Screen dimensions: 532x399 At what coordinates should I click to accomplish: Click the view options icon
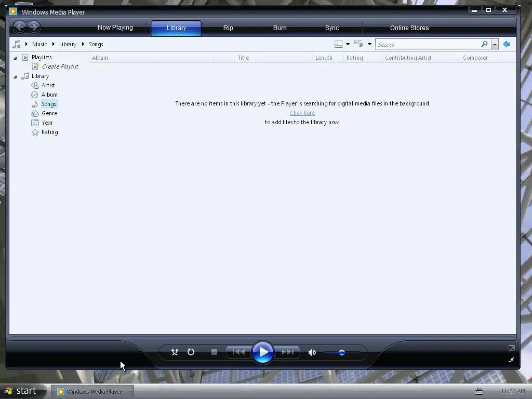click(x=358, y=44)
